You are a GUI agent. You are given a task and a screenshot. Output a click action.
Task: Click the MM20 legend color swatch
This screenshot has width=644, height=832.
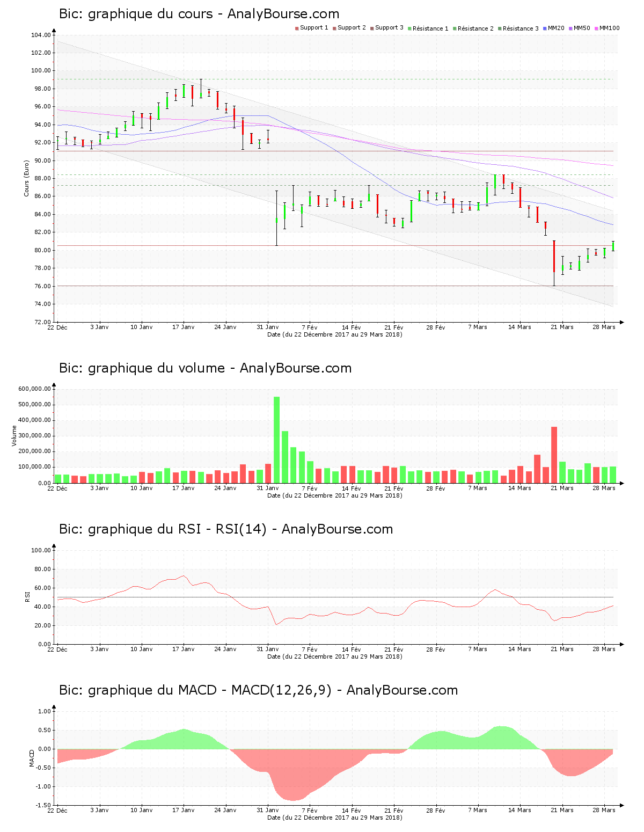(x=545, y=28)
